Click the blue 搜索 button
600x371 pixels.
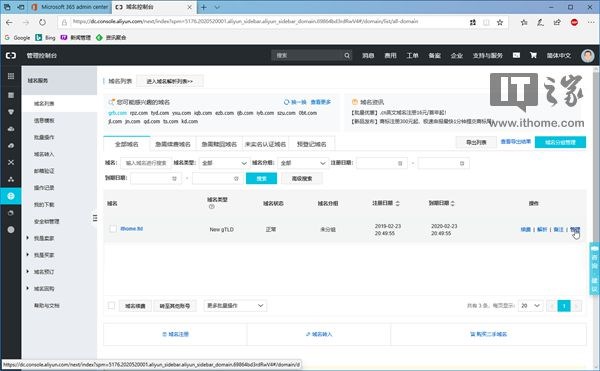(261, 178)
